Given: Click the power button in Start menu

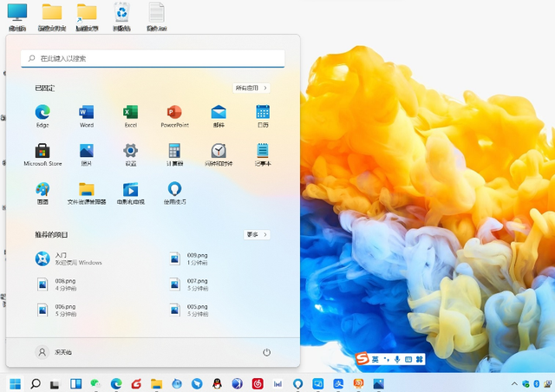Looking at the screenshot, I should pos(266,352).
